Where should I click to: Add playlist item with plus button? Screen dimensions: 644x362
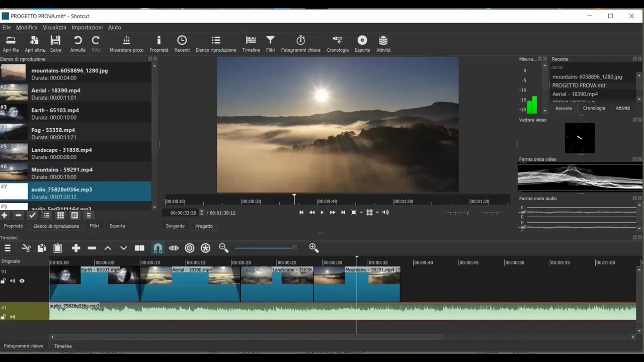coord(5,215)
